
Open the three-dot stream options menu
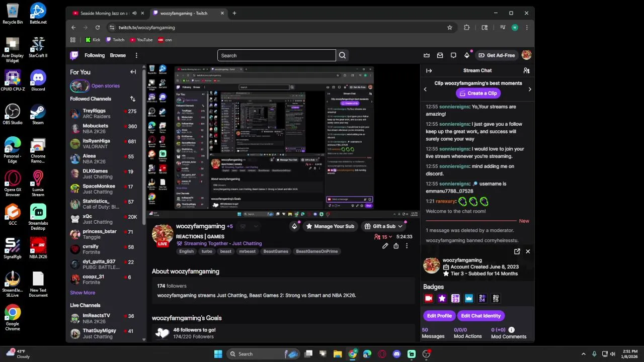point(407,246)
